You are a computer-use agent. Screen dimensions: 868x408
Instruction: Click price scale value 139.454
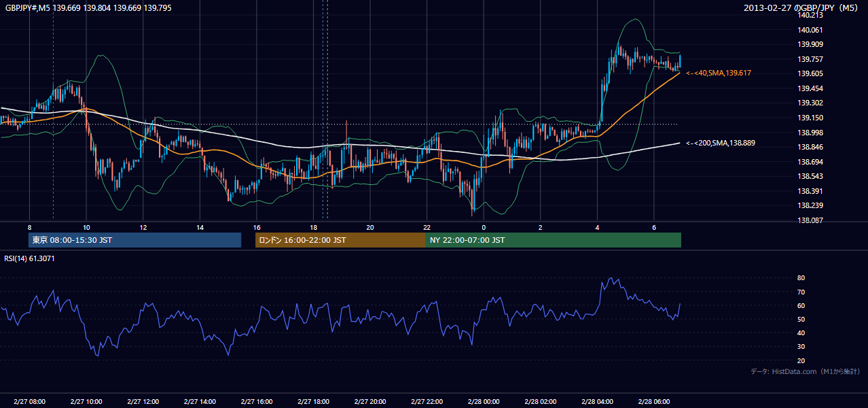click(x=810, y=88)
